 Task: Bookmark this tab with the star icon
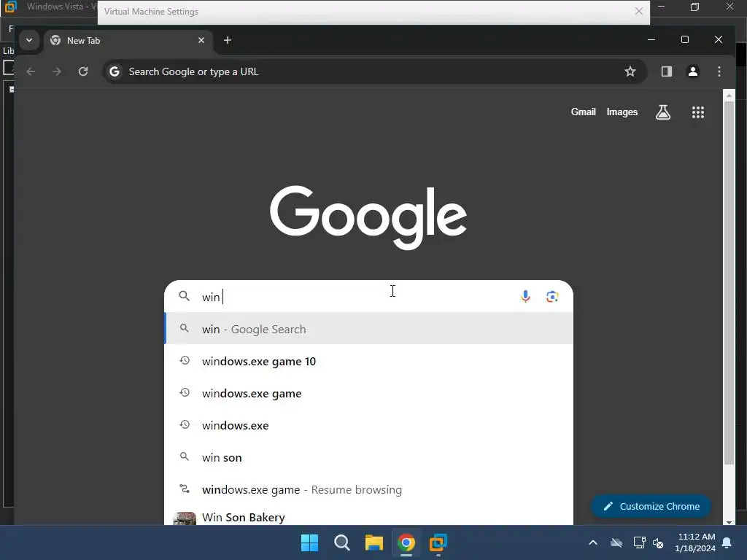(x=630, y=71)
